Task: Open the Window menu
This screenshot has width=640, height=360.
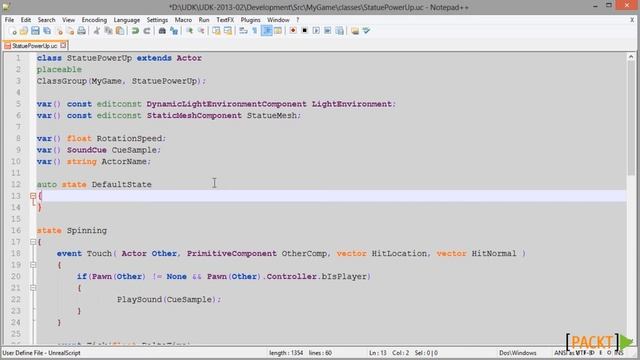Action: click(x=278, y=20)
